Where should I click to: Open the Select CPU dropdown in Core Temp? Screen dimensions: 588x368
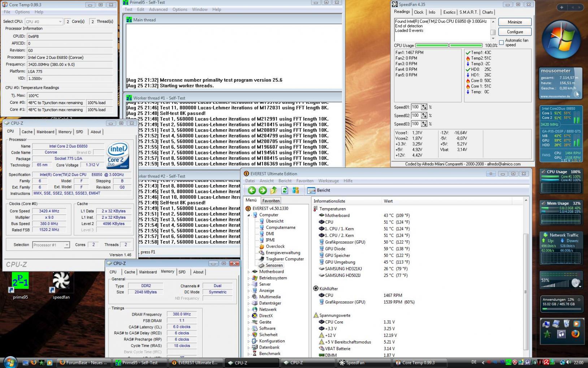[x=44, y=22]
